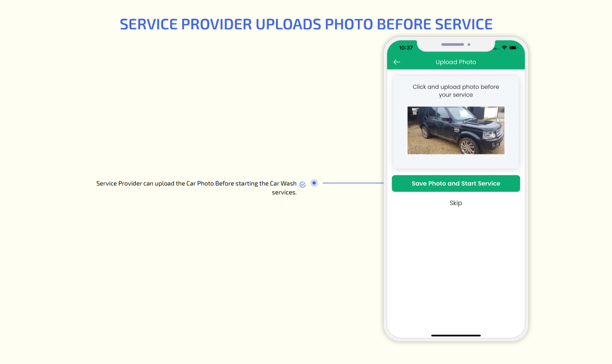Click the home indicator bar at phone bottom
The height and width of the screenshot is (364, 612).
(456, 335)
